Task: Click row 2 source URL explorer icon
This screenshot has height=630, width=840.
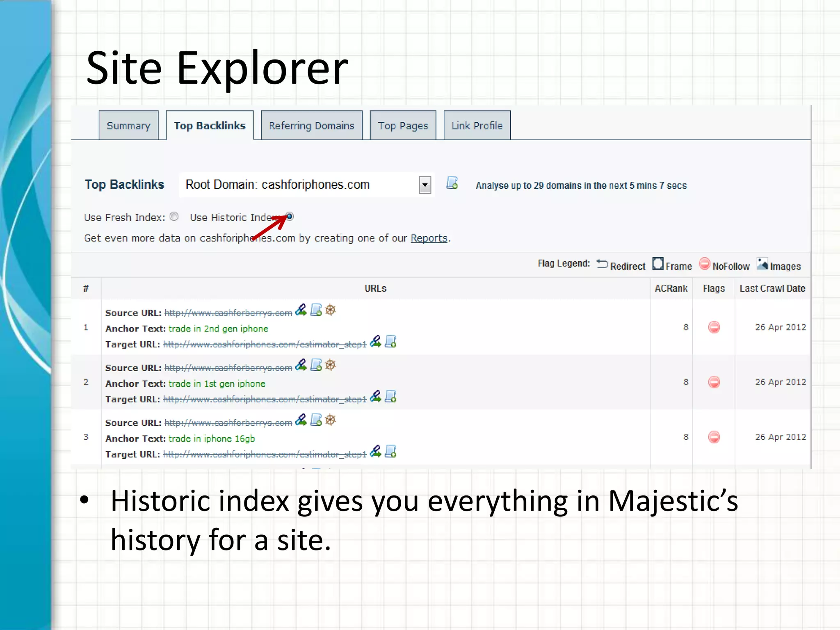Action: [301, 365]
